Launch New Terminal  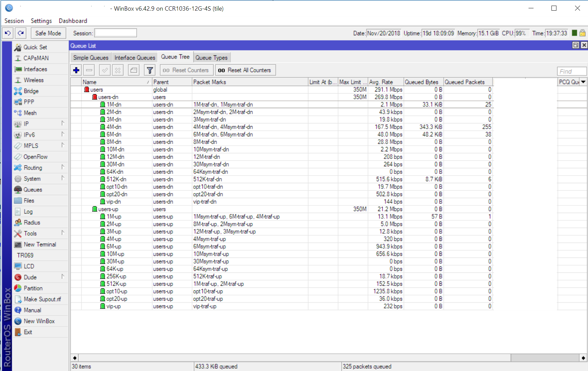(40, 244)
